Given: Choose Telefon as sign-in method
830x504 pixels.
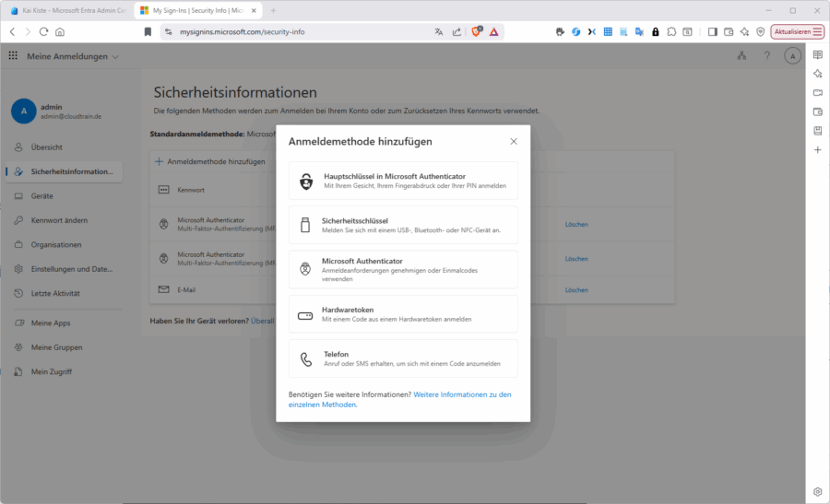Looking at the screenshot, I should pos(403,358).
